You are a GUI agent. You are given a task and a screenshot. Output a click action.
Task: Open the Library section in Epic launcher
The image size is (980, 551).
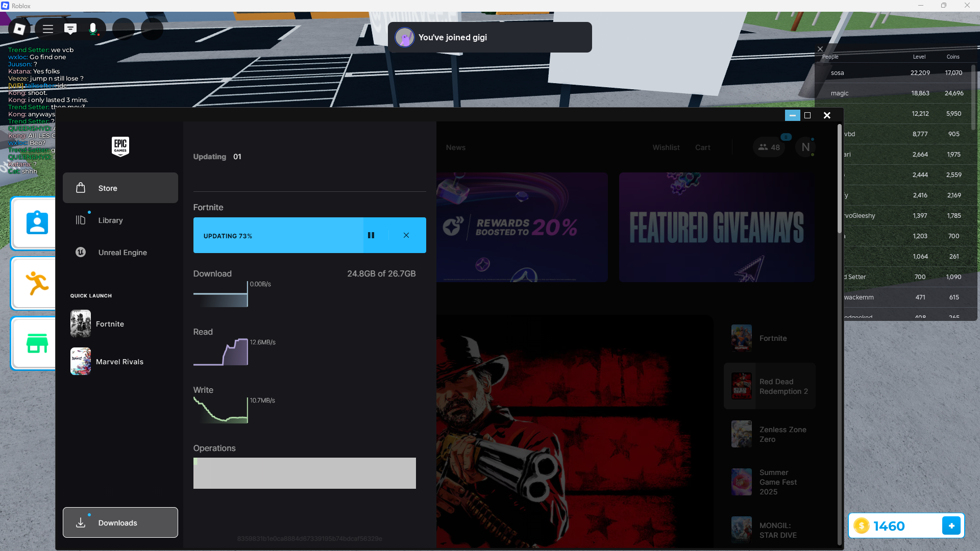[x=120, y=220]
